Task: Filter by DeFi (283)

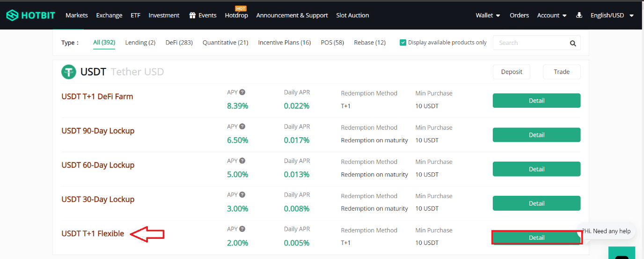Action: [x=179, y=42]
